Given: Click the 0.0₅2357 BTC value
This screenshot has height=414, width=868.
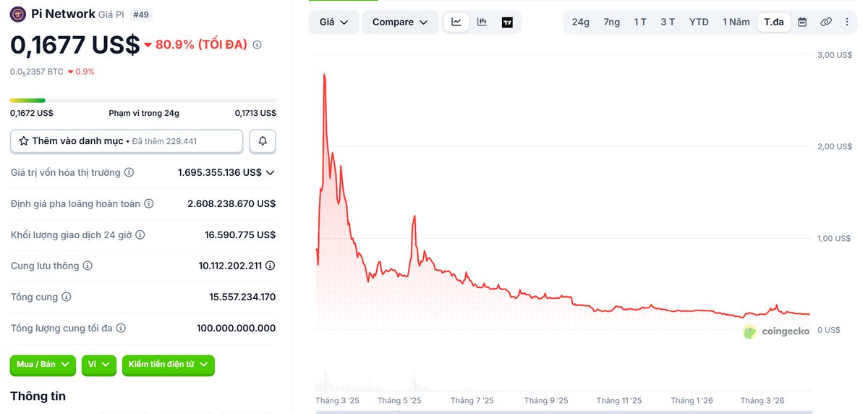Looking at the screenshot, I should 37,72.
